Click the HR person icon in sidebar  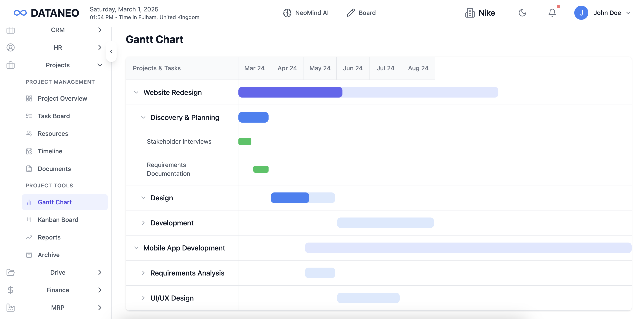coord(11,47)
